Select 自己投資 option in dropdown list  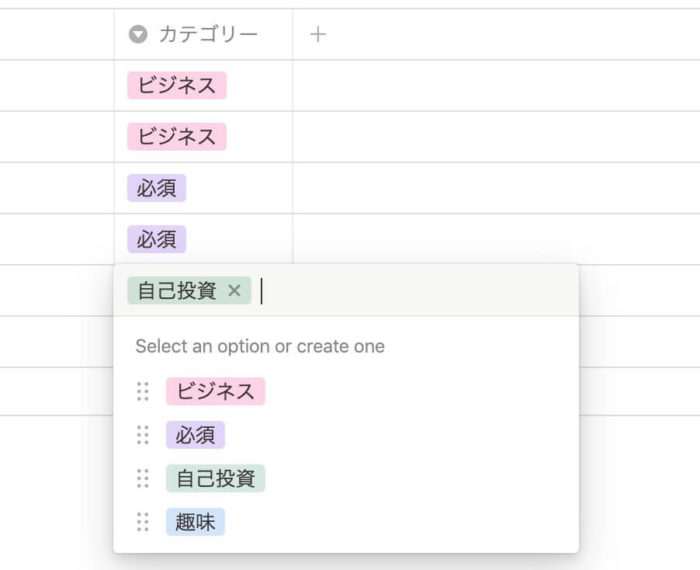(x=216, y=478)
